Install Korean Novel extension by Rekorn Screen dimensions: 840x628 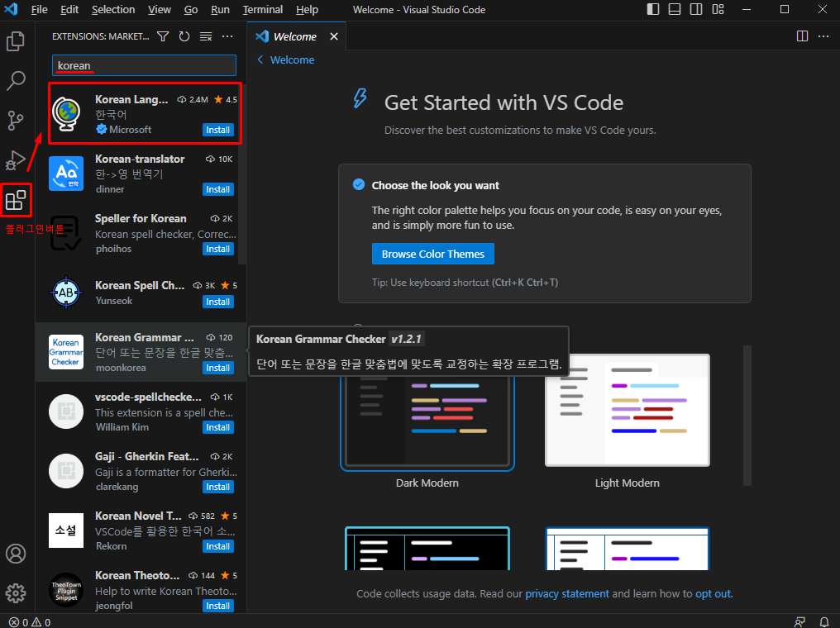pos(218,546)
